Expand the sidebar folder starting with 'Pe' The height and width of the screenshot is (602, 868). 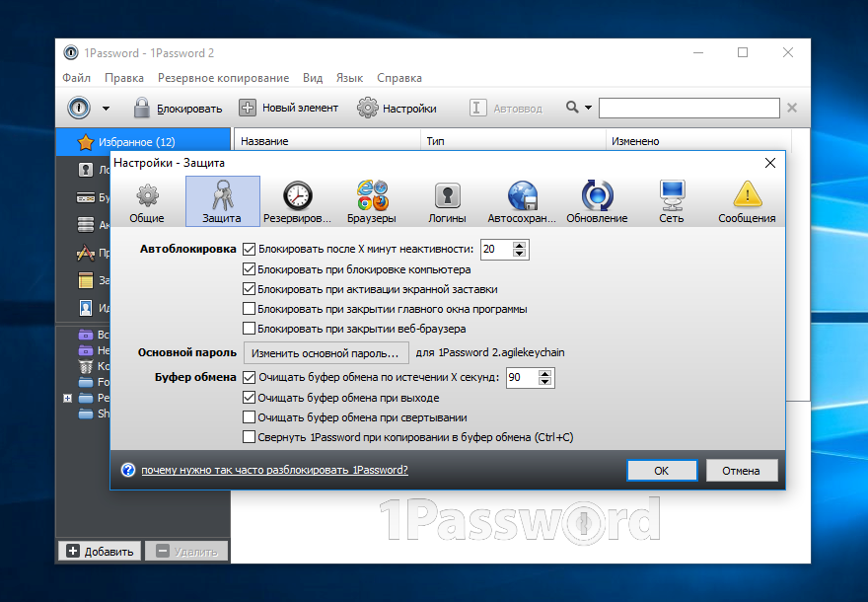[67, 398]
